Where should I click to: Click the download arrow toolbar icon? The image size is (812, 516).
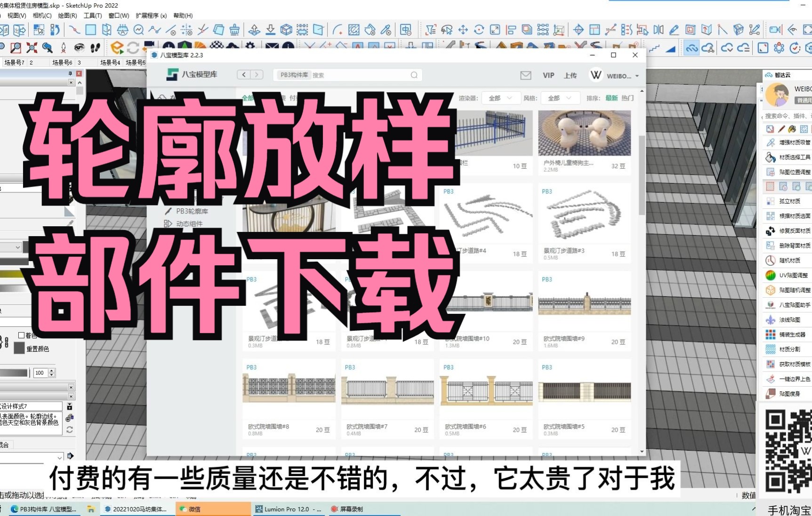coord(270,30)
